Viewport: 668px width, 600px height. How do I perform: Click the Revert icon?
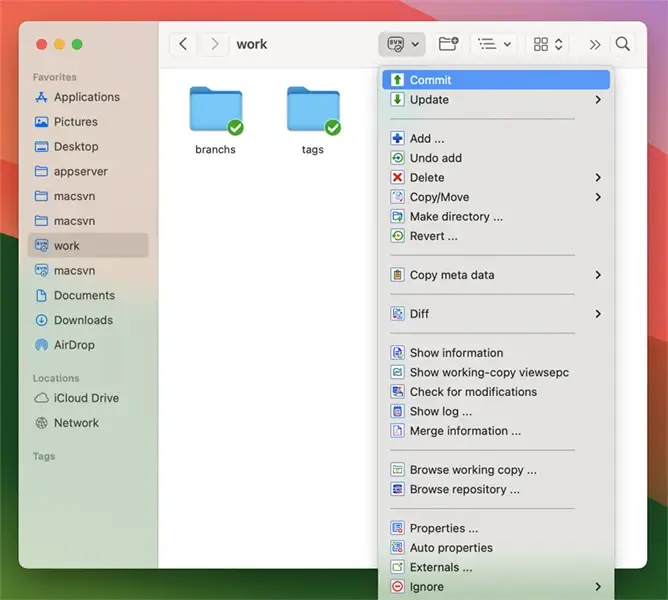[x=397, y=236]
